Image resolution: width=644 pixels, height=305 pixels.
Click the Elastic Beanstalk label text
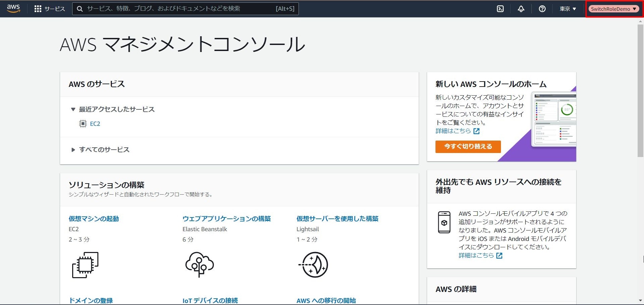(x=205, y=229)
